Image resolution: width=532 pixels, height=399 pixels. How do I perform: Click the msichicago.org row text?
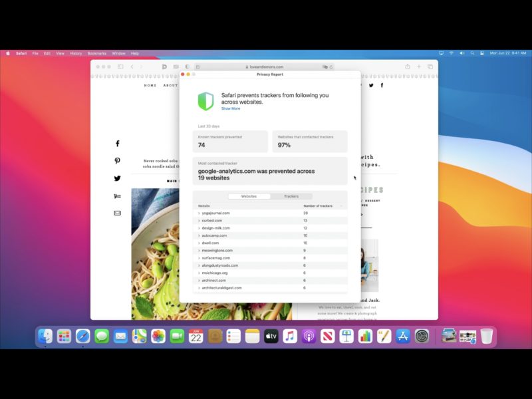click(215, 273)
